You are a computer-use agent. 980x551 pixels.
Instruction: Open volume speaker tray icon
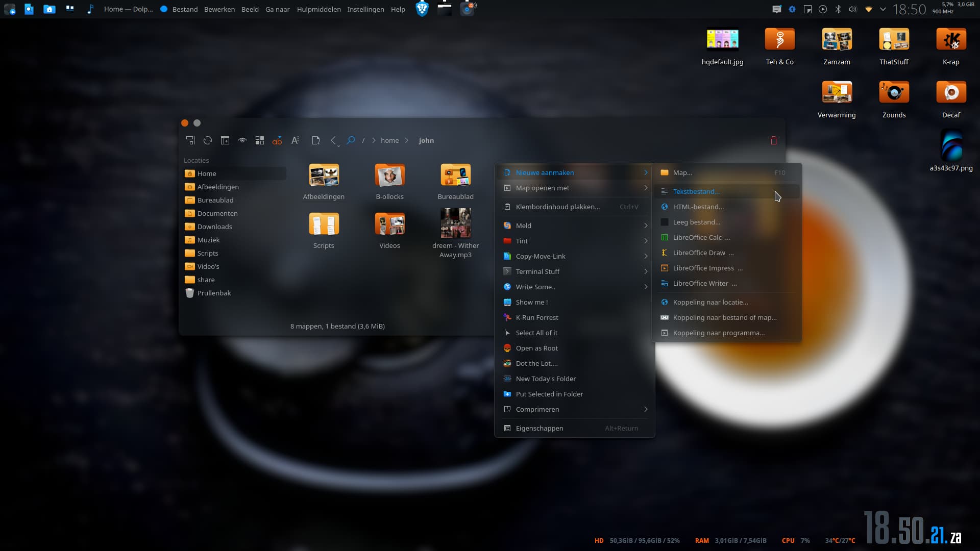(x=852, y=9)
